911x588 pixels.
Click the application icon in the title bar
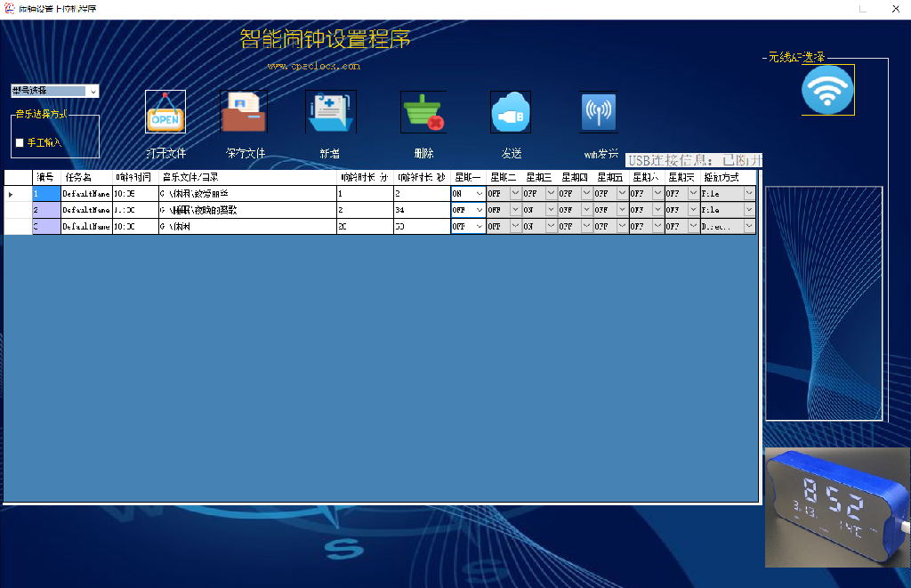coord(9,8)
